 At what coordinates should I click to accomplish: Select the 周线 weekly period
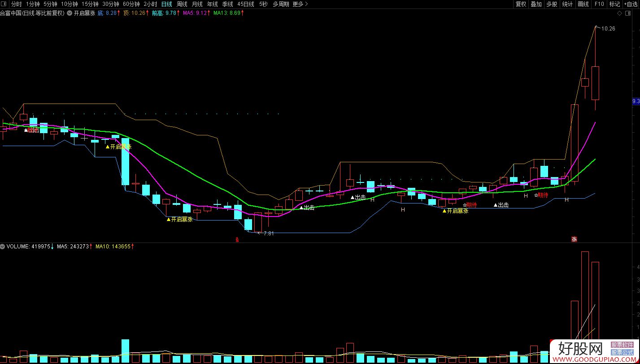coord(182,4)
